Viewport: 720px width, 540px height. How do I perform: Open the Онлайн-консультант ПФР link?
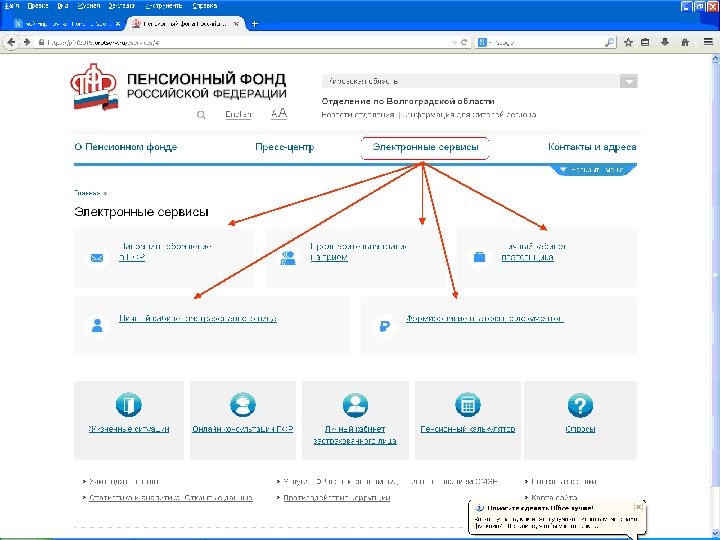pos(242,429)
